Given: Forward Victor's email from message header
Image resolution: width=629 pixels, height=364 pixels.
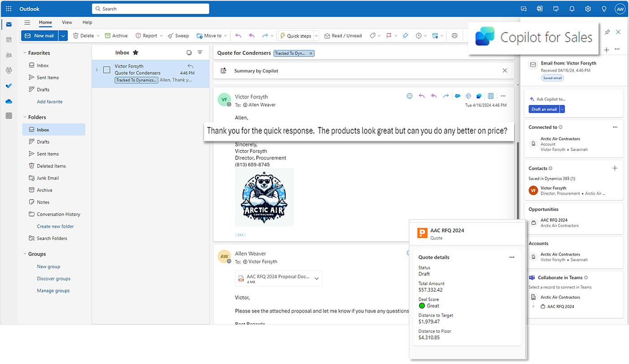Looking at the screenshot, I should 446,96.
